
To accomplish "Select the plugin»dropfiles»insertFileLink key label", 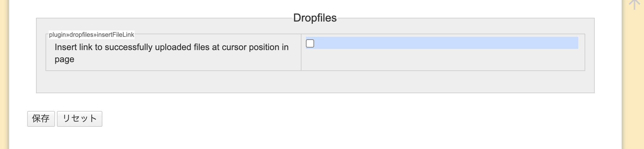I will (x=91, y=35).
